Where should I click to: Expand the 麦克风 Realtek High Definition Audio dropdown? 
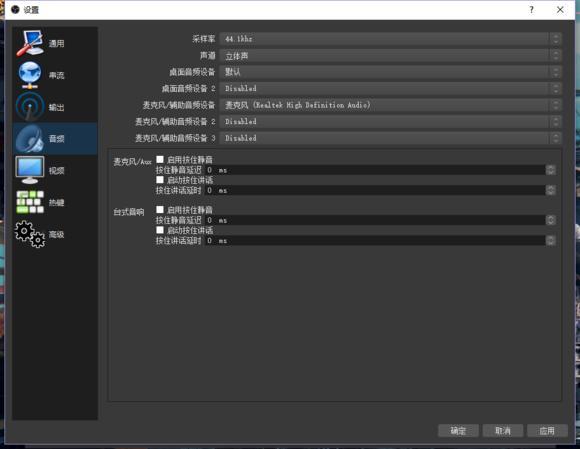390,105
